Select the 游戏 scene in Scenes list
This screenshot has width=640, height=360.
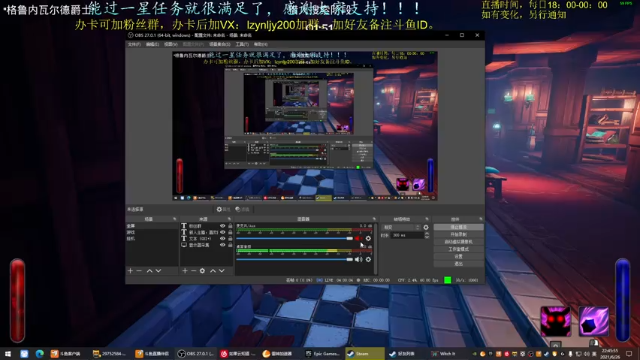click(152, 232)
